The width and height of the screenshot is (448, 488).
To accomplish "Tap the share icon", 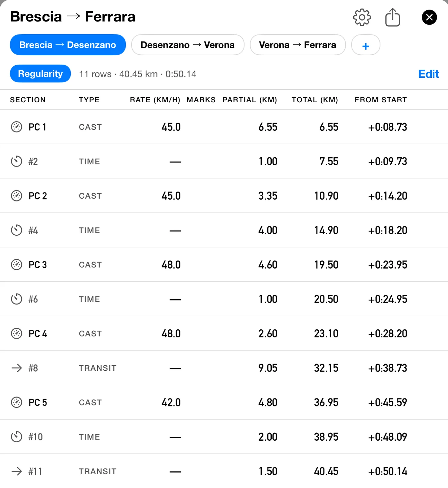I will pyautogui.click(x=392, y=17).
